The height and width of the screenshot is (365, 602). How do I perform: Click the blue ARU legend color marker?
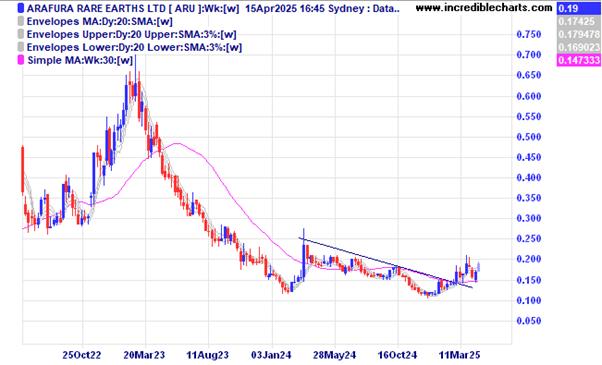(x=21, y=8)
